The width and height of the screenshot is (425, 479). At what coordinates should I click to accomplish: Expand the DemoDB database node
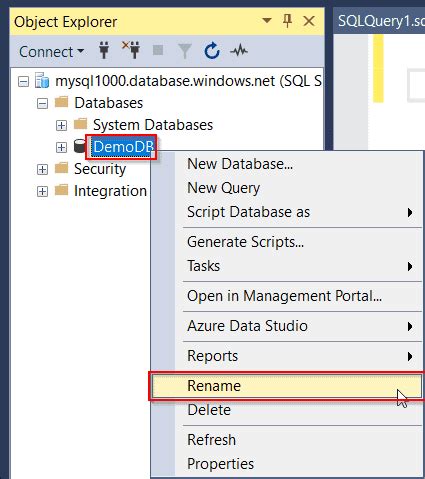(x=61, y=147)
